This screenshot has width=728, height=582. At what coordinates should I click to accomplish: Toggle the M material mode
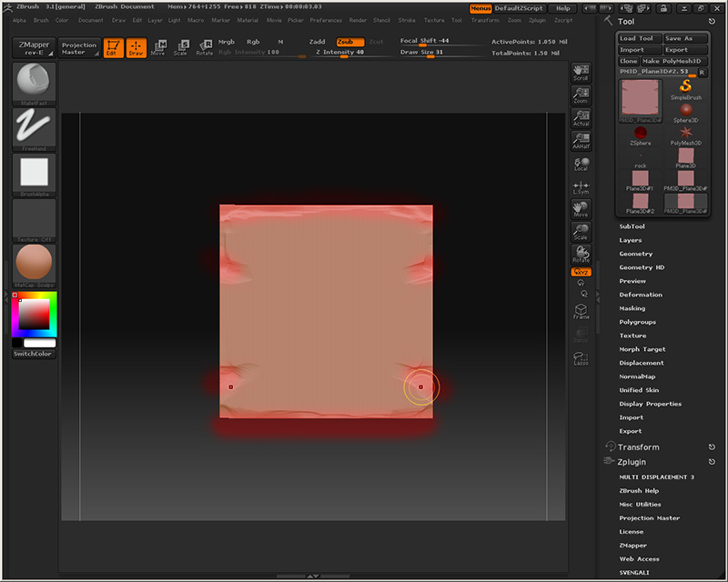click(x=280, y=42)
